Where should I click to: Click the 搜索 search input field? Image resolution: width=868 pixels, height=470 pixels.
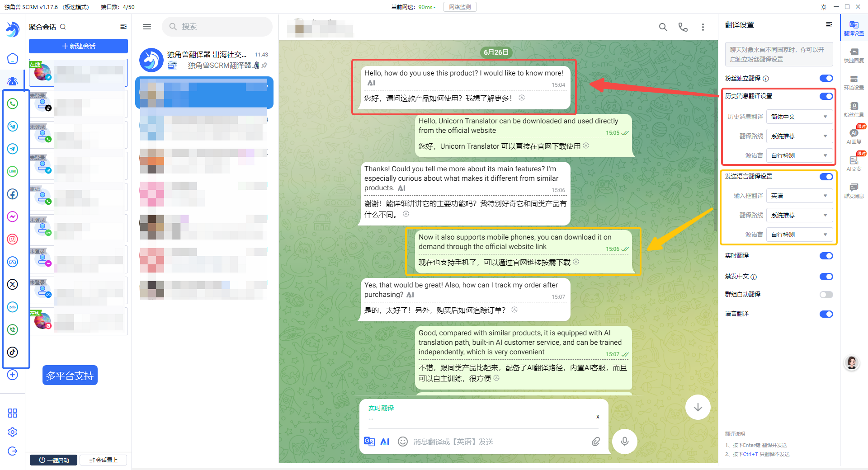point(217,26)
